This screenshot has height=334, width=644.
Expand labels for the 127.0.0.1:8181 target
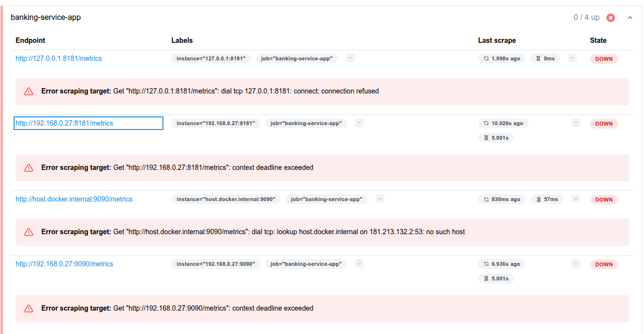350,58
